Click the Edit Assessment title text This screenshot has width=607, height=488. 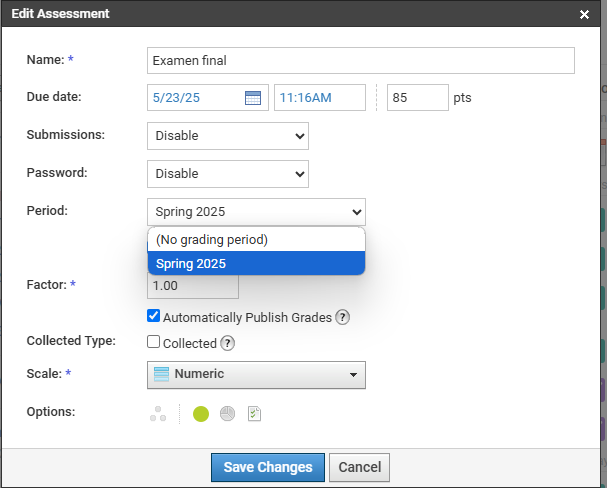[60, 14]
